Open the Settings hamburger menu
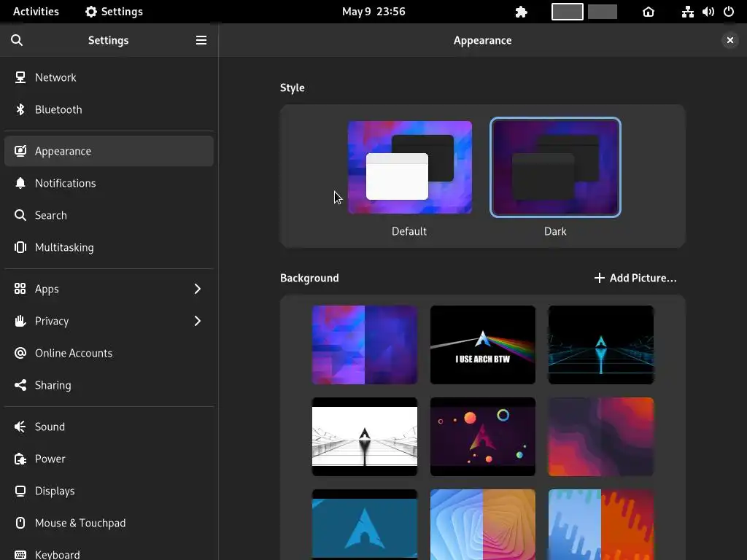 click(x=201, y=41)
